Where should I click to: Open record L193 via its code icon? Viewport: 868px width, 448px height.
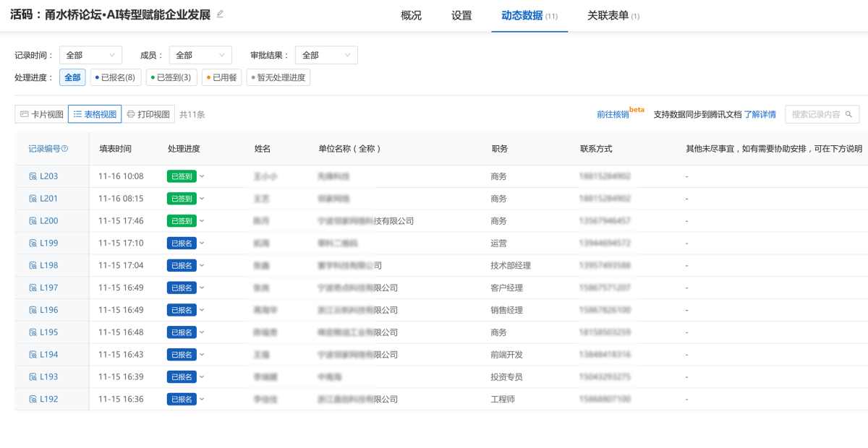click(x=33, y=378)
